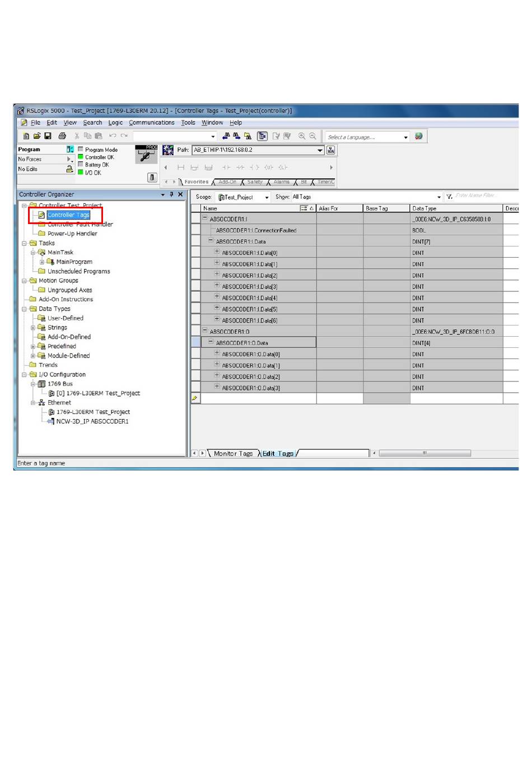Select Power-Up Handler in the tree
The width and height of the screenshot is (532, 777).
pos(72,234)
